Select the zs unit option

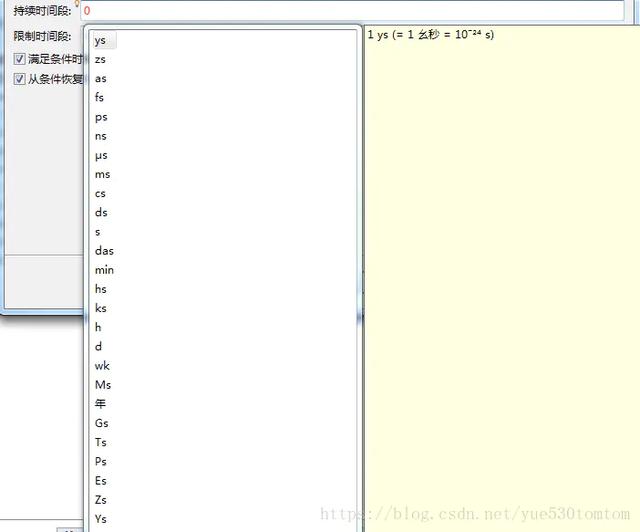tap(100, 60)
